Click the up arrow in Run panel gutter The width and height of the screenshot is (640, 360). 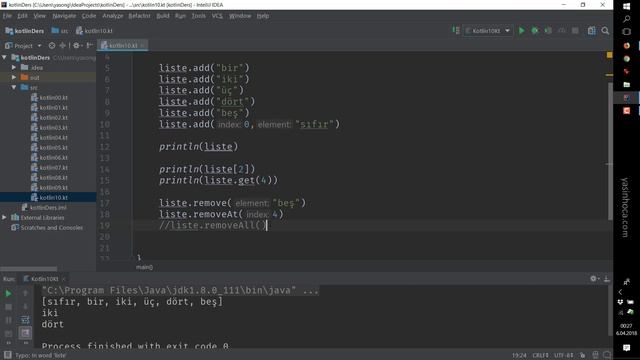pyautogui.click(x=25, y=293)
